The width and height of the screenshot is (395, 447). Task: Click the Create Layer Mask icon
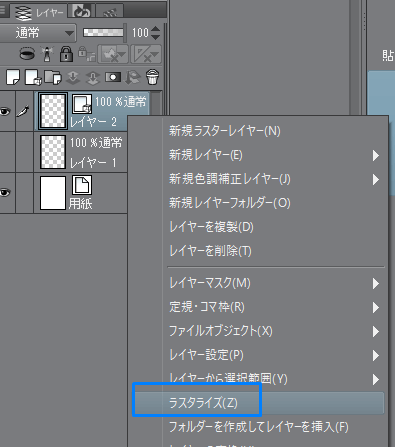[x=113, y=77]
